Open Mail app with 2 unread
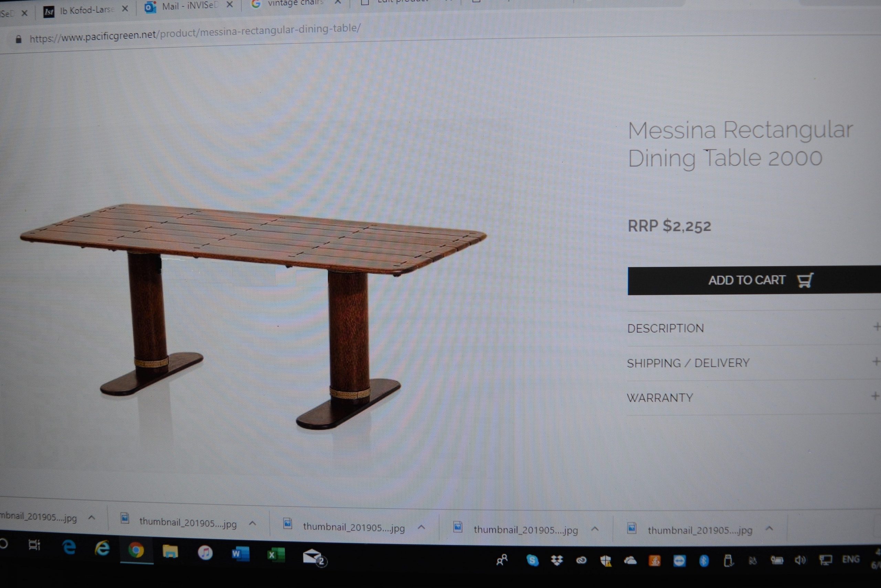Viewport: 881px width, 588px height. point(314,557)
